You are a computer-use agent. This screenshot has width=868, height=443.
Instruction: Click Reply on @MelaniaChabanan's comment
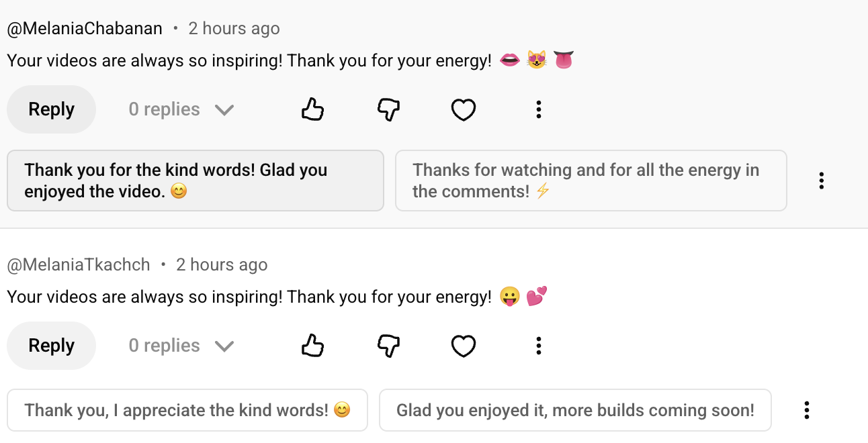51,109
